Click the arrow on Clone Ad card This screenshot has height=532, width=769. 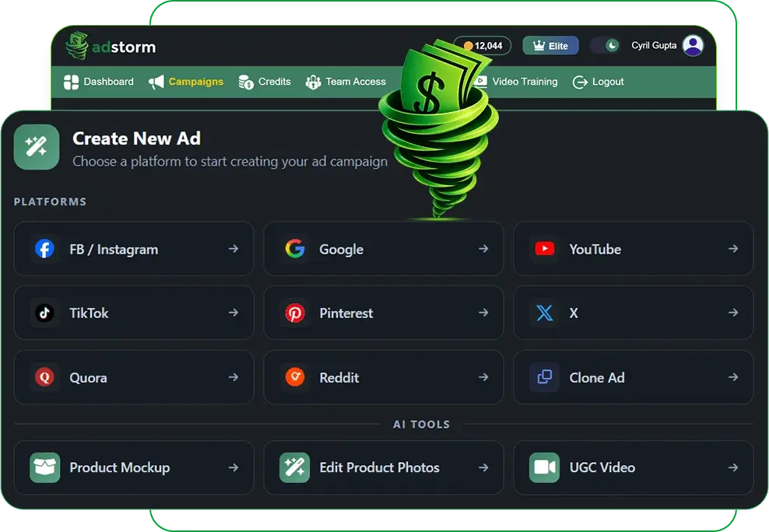733,377
